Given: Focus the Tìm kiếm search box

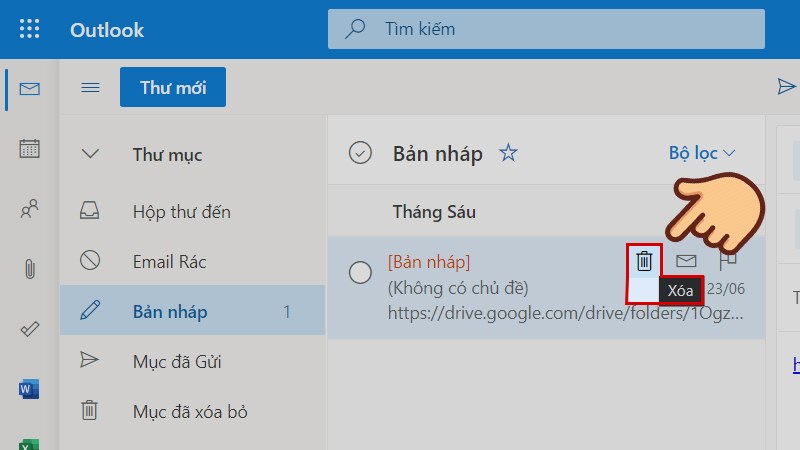Looking at the screenshot, I should (546, 29).
